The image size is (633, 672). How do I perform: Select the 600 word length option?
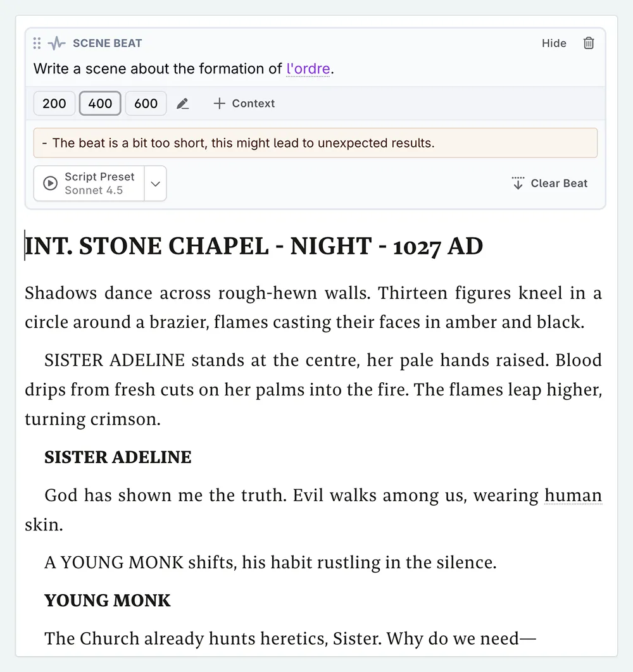click(146, 104)
